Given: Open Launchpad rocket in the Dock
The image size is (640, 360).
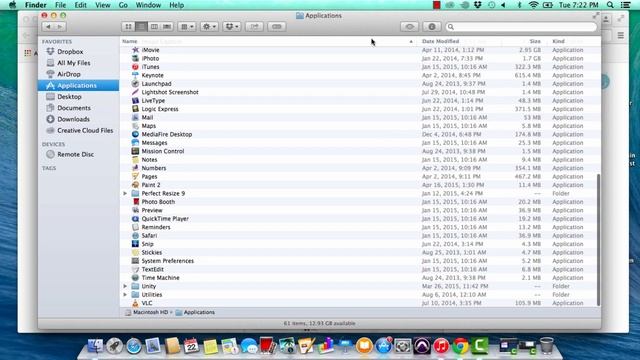Looking at the screenshot, I should [x=114, y=346].
